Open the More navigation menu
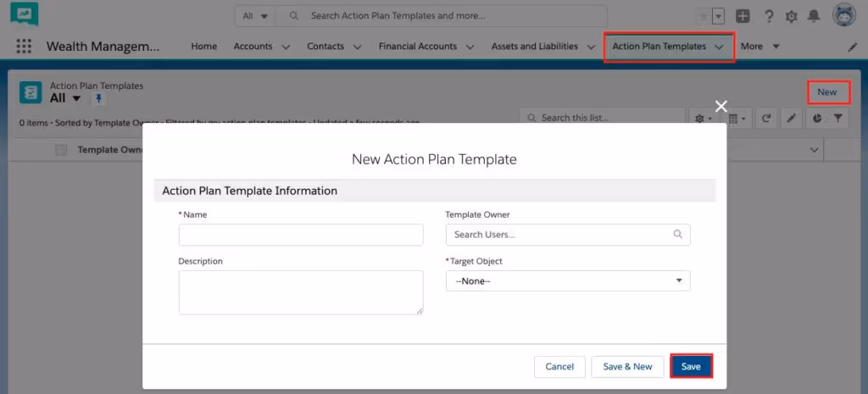Image resolution: width=868 pixels, height=394 pixels. tap(760, 47)
